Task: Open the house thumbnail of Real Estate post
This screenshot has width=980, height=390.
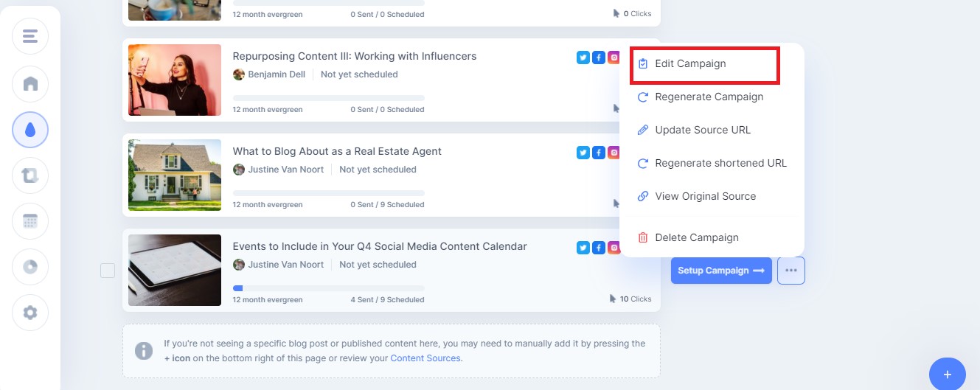Action: coord(175,175)
